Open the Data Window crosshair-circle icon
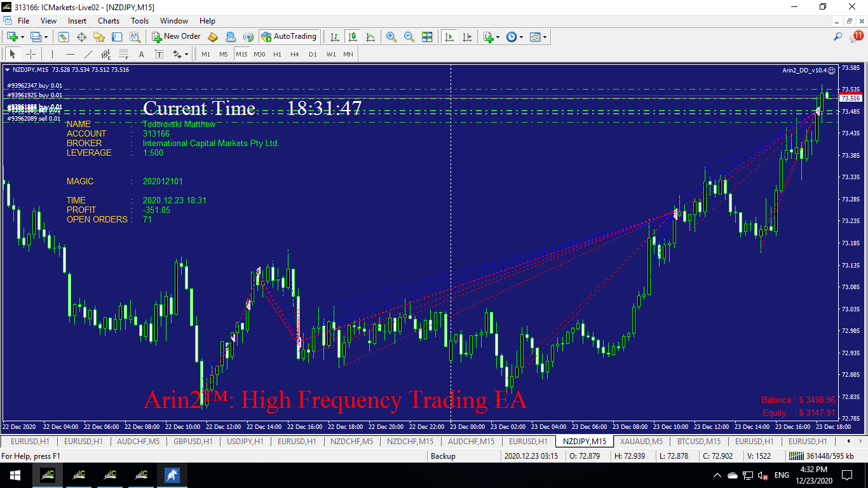Image resolution: width=868 pixels, height=488 pixels. click(81, 37)
